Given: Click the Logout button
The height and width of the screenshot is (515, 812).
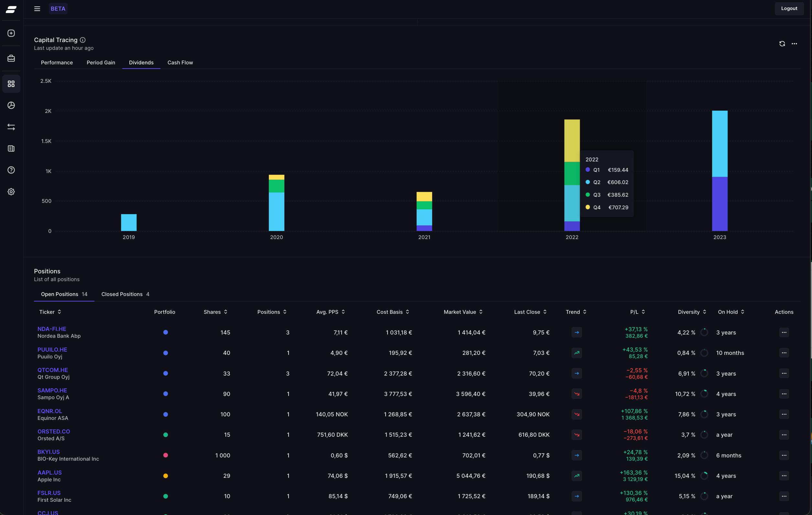Looking at the screenshot, I should [x=789, y=8].
